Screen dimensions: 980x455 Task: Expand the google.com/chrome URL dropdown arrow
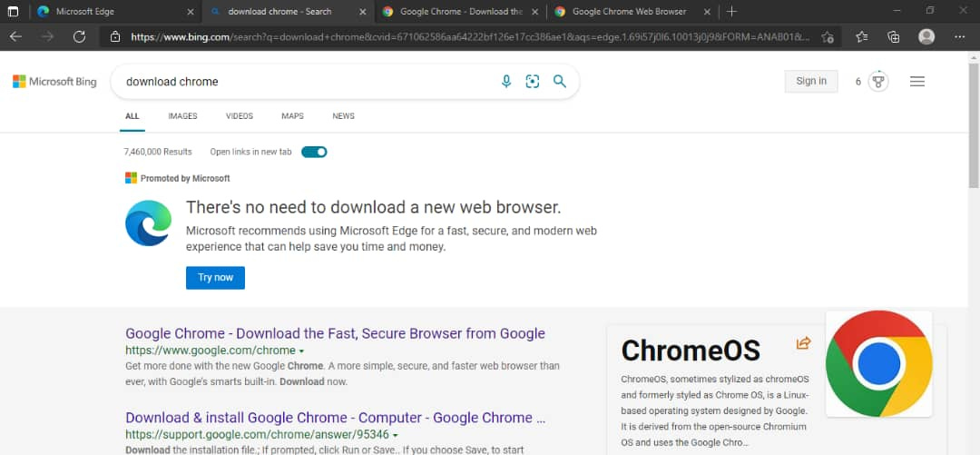pos(302,351)
